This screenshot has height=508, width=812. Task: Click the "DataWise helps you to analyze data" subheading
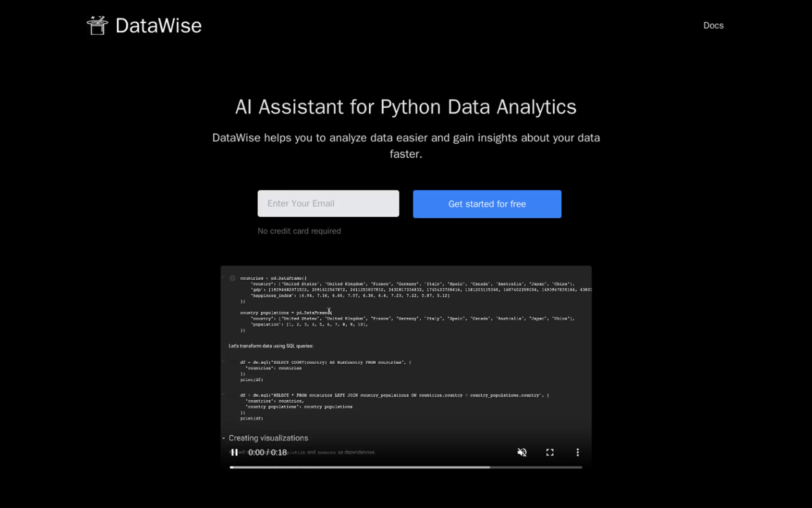[x=406, y=146]
